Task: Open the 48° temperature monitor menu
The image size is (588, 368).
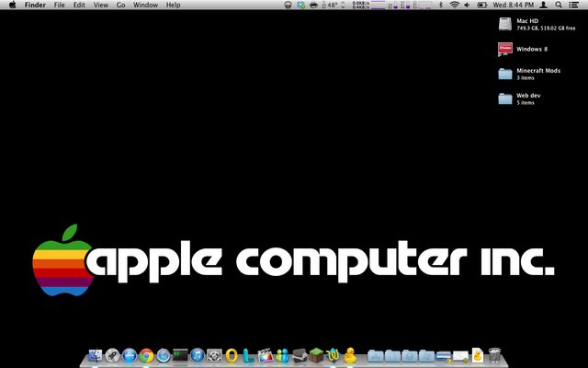Action: pyautogui.click(x=333, y=5)
